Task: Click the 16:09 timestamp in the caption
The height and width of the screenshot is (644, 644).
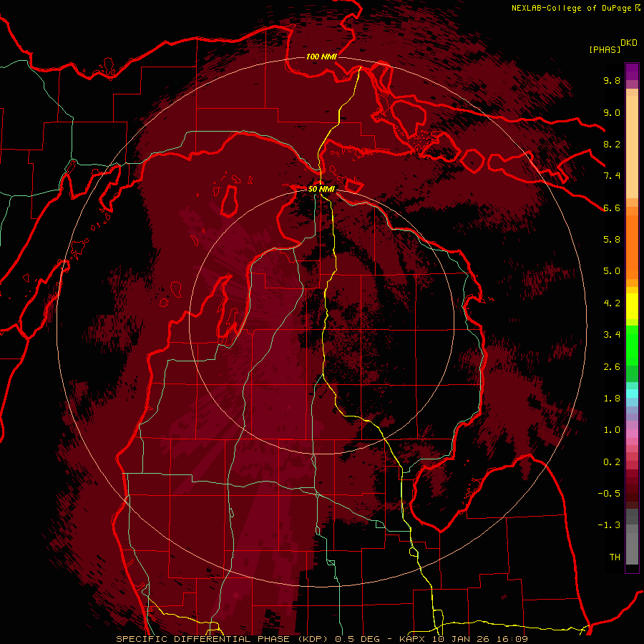Action: pos(513,639)
